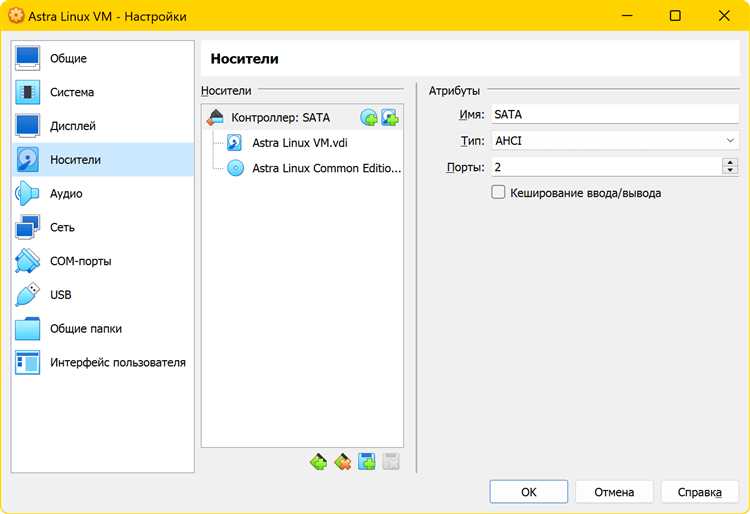Click the Сеть network monitors icon
Viewport: 750px width, 514px height.
[x=27, y=227]
